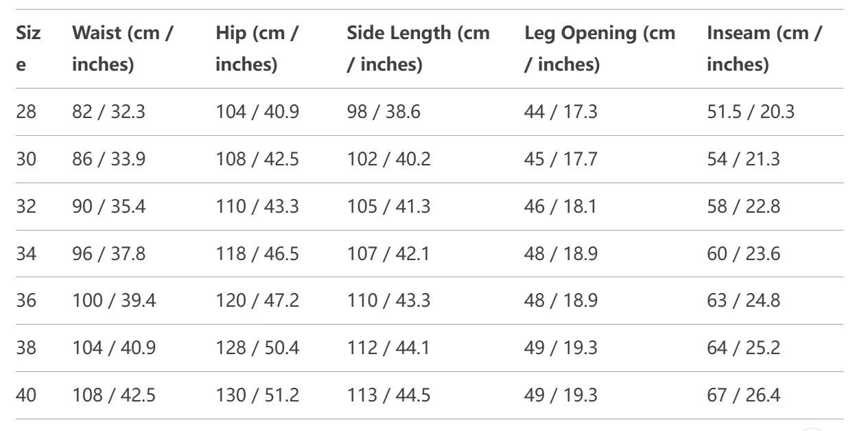The width and height of the screenshot is (868, 431).
Task: Select the size 30 row label
Action: click(x=26, y=159)
